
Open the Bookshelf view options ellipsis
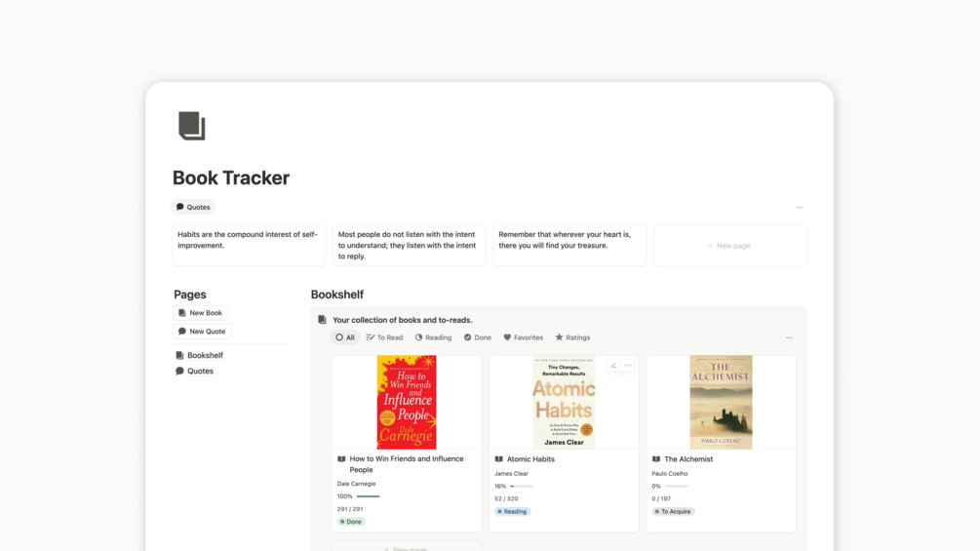click(789, 338)
